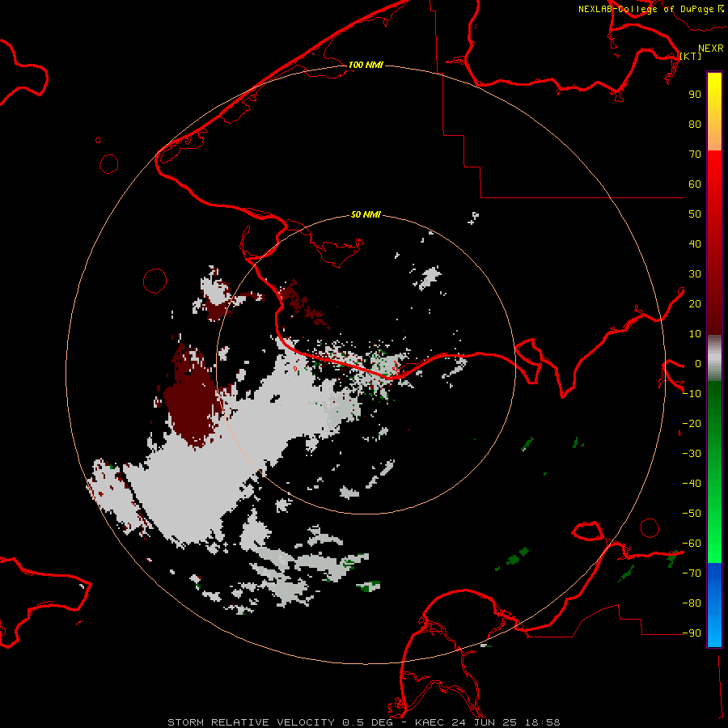Screen dimensions: 728x728
Task: Click the 90 value on the velocity scale
Action: point(695,95)
